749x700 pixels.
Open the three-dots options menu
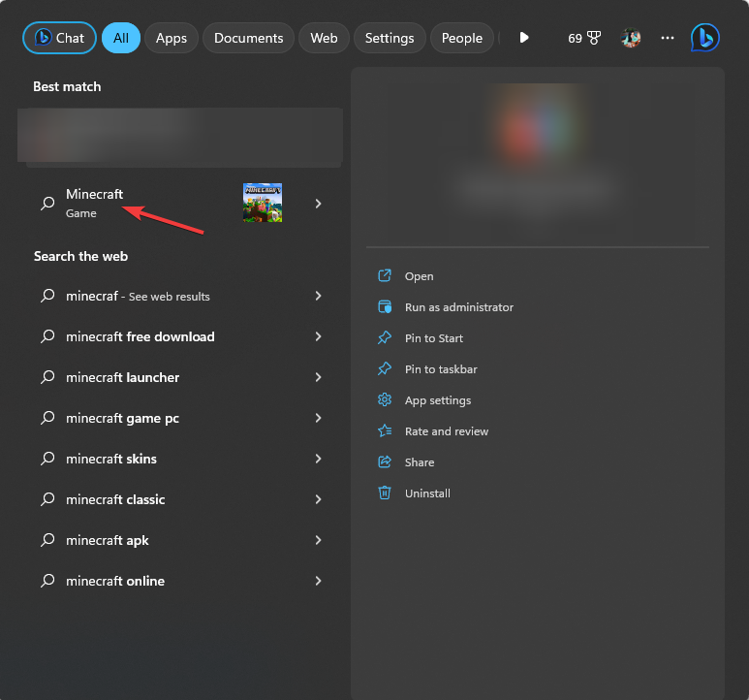[x=668, y=38]
